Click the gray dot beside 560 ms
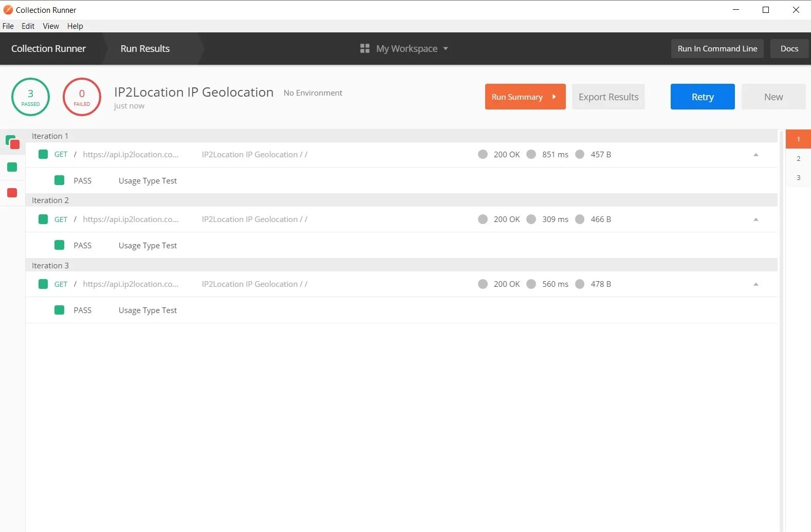 click(x=531, y=284)
